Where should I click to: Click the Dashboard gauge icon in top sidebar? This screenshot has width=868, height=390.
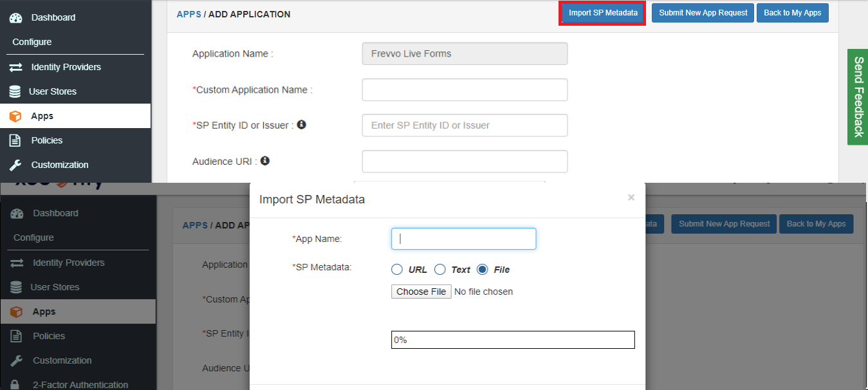coord(15,17)
